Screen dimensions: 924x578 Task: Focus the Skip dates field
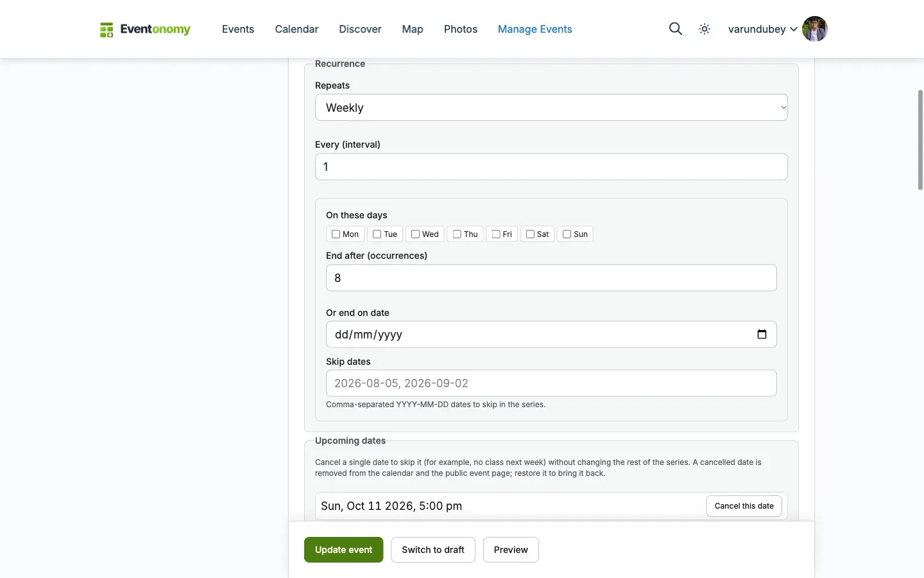coord(551,383)
